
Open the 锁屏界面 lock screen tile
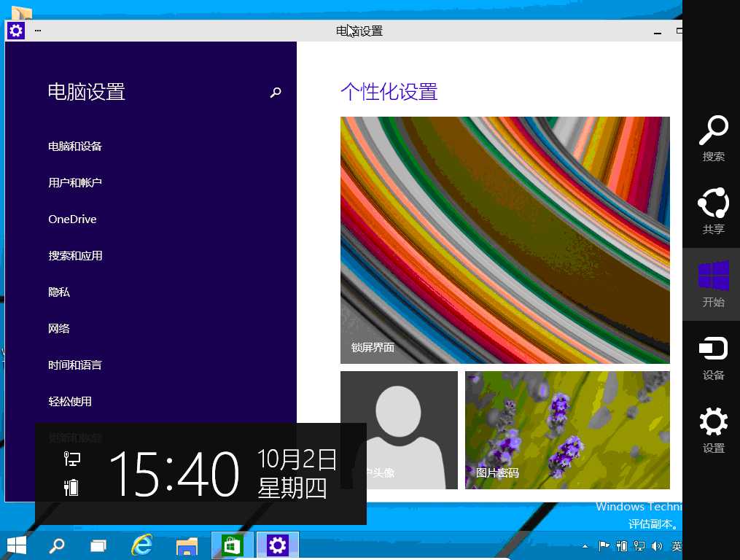pyautogui.click(x=505, y=240)
